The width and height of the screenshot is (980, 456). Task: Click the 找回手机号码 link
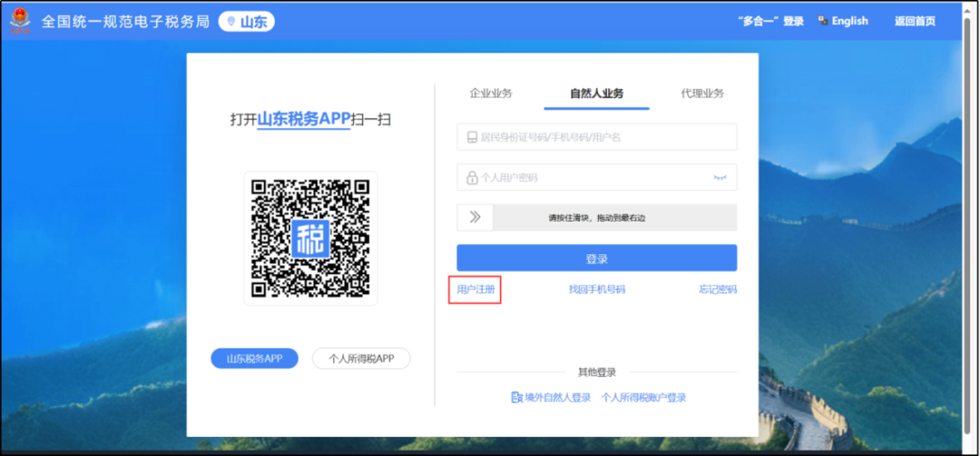coord(597,290)
